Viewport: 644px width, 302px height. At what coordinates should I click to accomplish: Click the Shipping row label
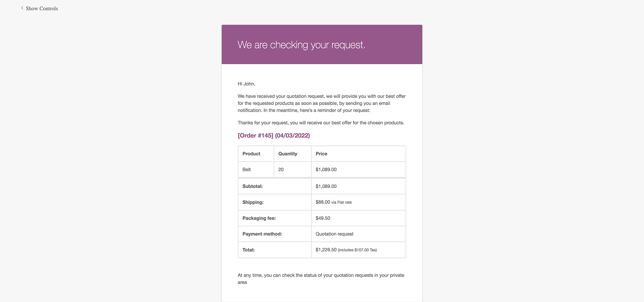253,202
